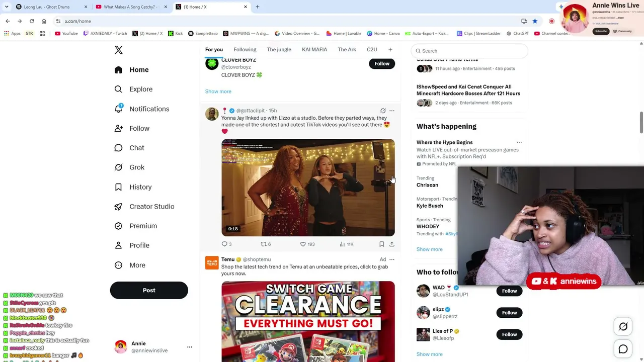
Task: Open floating messages button at bottom right
Action: coord(623,349)
